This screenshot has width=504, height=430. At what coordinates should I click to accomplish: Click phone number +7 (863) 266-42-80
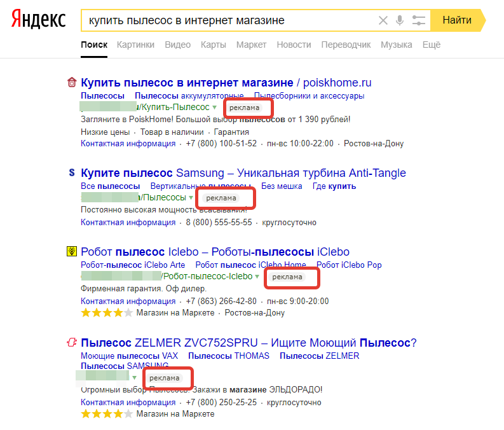pos(221,302)
